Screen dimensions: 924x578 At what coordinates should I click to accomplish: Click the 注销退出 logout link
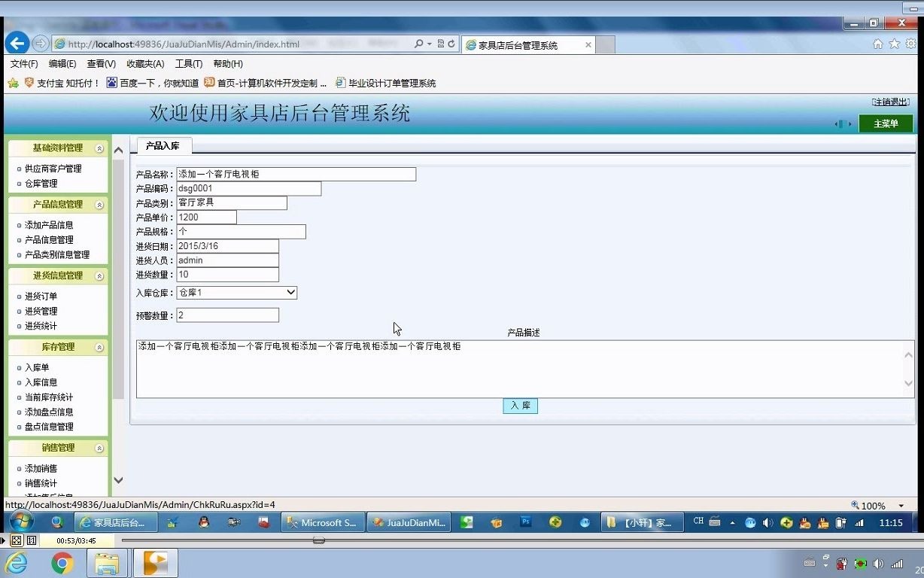click(889, 101)
